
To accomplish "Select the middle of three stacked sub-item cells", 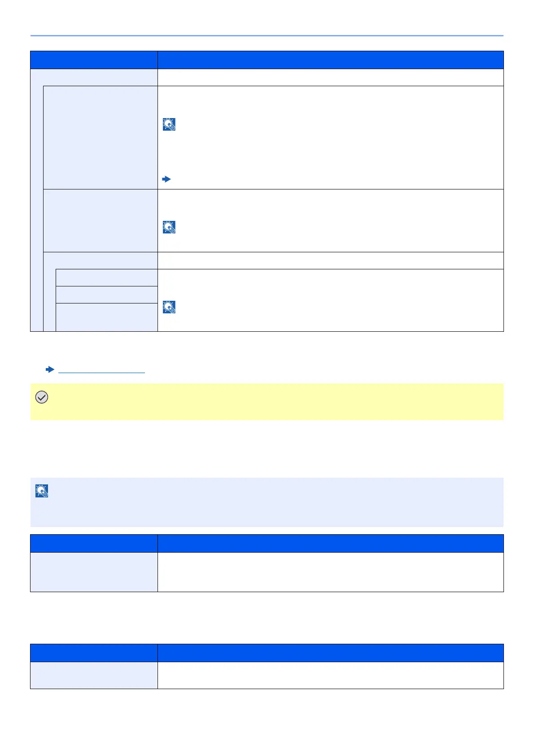I will [107, 294].
